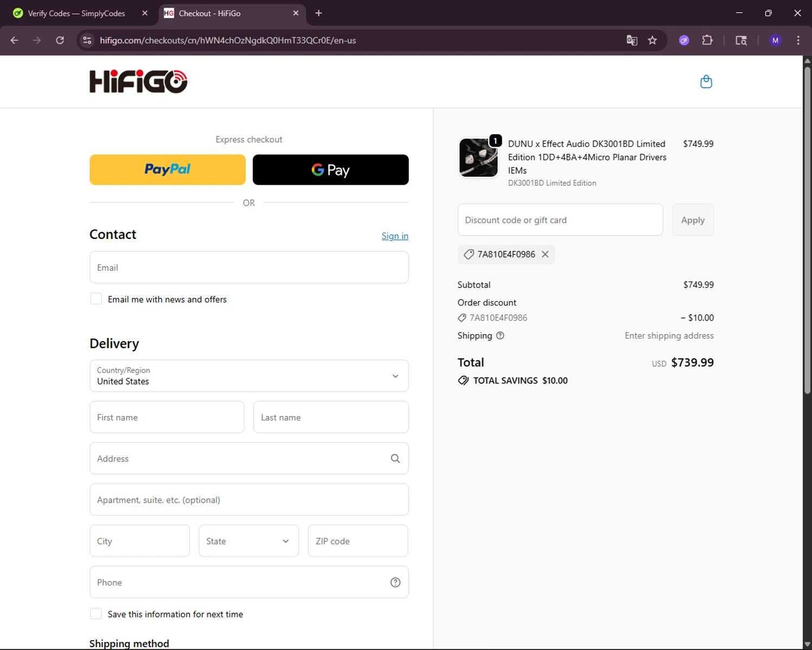This screenshot has width=812, height=650.
Task: Click the Sign in link
Action: pos(395,236)
